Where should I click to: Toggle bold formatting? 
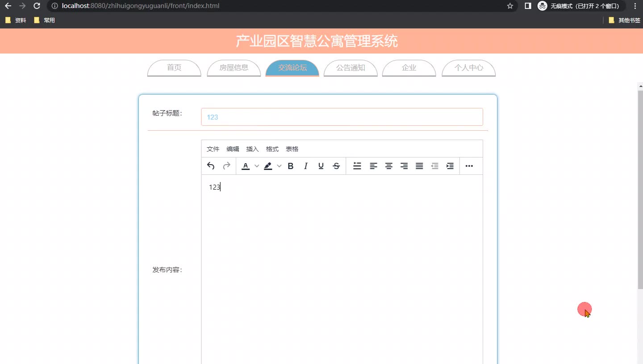point(291,166)
